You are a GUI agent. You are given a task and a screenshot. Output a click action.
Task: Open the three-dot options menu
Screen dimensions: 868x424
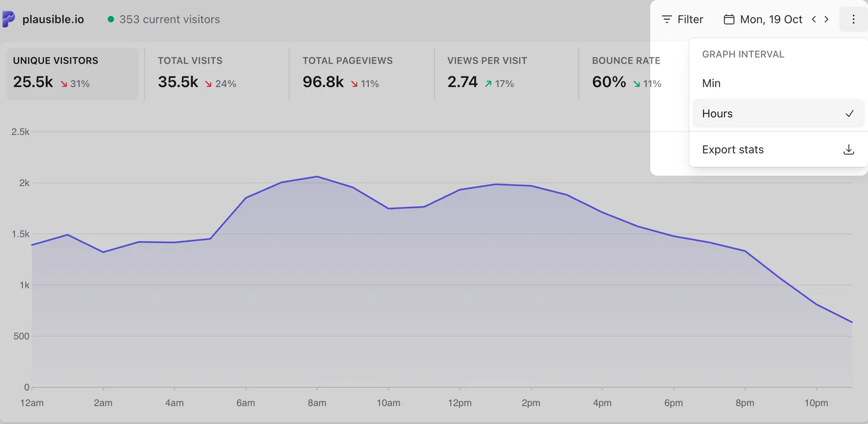[853, 20]
